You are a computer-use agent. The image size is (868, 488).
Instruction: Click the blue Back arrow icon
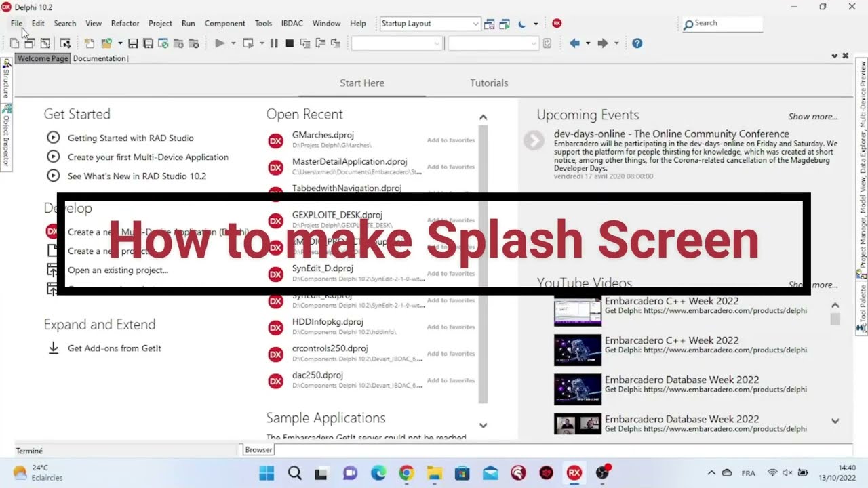[x=574, y=43]
